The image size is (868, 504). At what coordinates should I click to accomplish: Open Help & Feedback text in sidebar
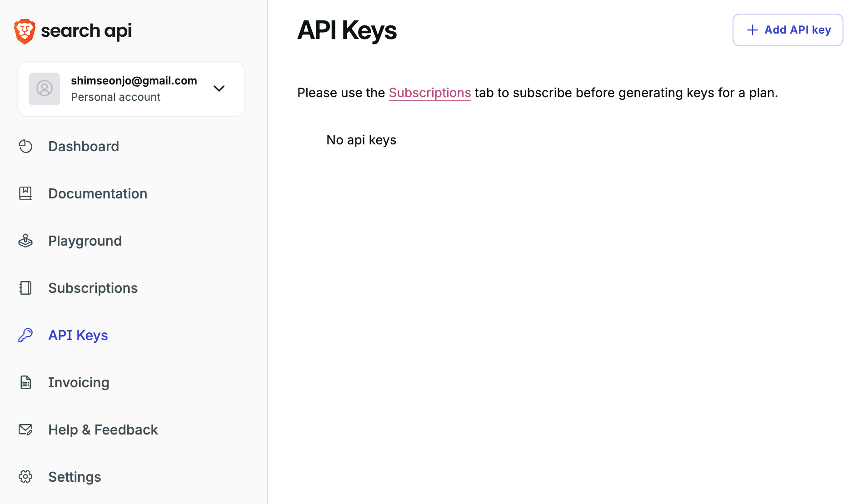103,430
